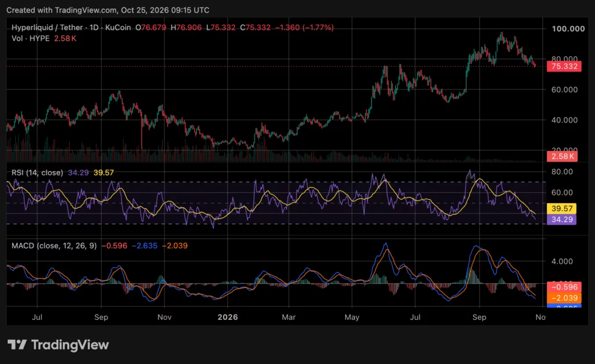Click the purple 34.29 RSI legend value
Screen dimensions: 595x364
78,172
